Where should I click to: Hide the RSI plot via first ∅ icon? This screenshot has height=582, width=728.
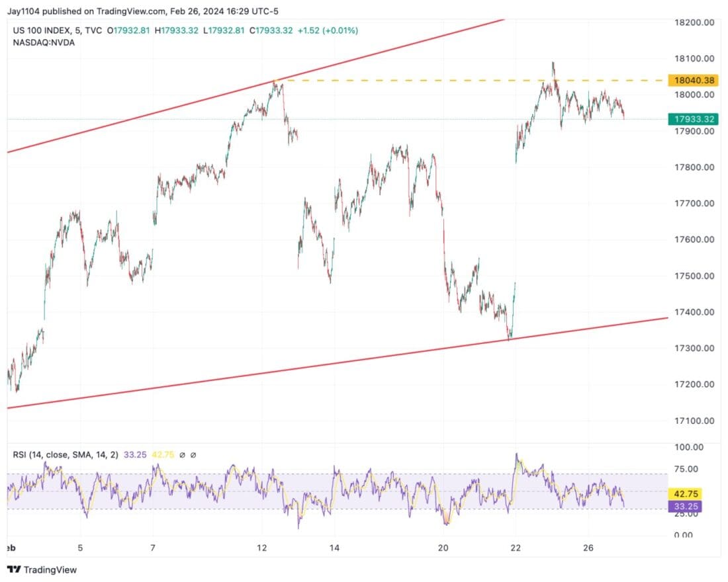(183, 454)
